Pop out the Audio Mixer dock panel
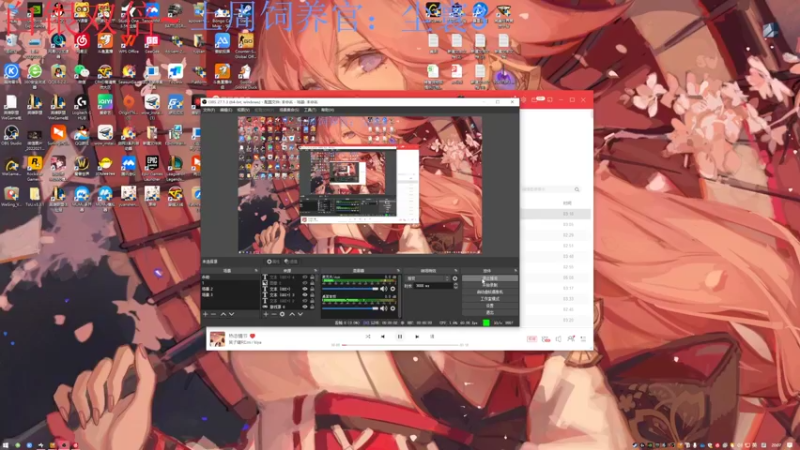The height and width of the screenshot is (450, 800). click(398, 270)
